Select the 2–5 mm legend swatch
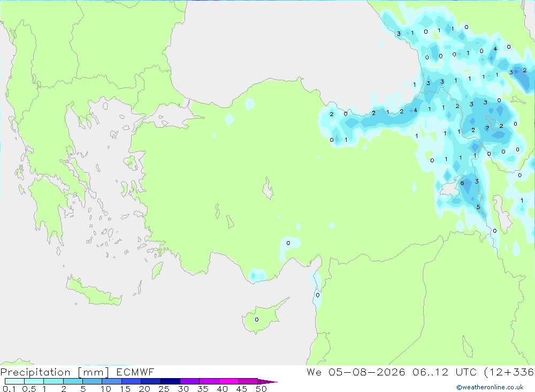The height and width of the screenshot is (392, 535). pos(73,381)
